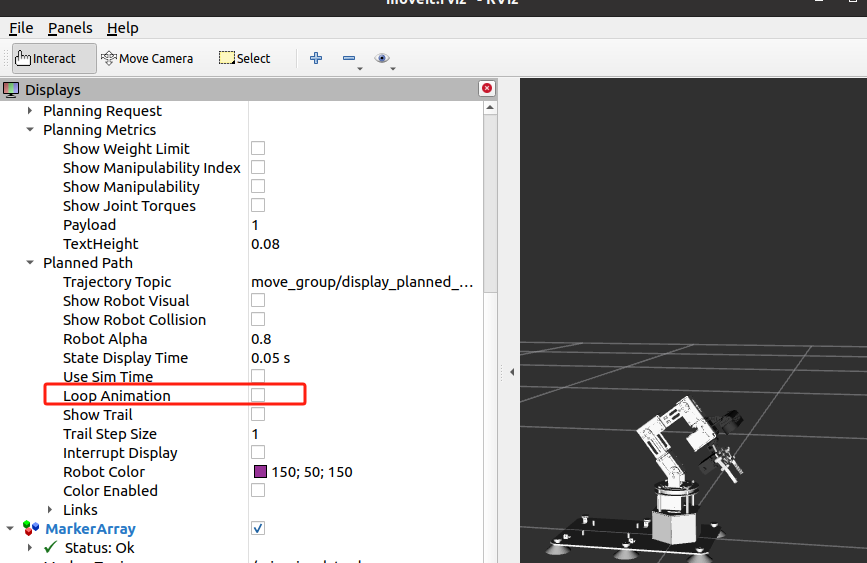Viewport: 867px width, 563px height.
Task: Click the Displays panel vertical scrollbar thumb
Action: click(490, 204)
